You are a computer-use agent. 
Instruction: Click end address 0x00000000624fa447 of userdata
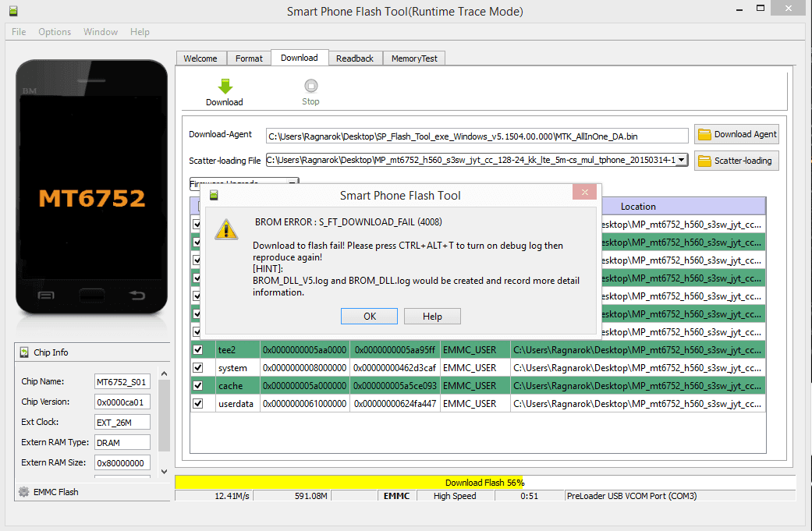pos(395,403)
